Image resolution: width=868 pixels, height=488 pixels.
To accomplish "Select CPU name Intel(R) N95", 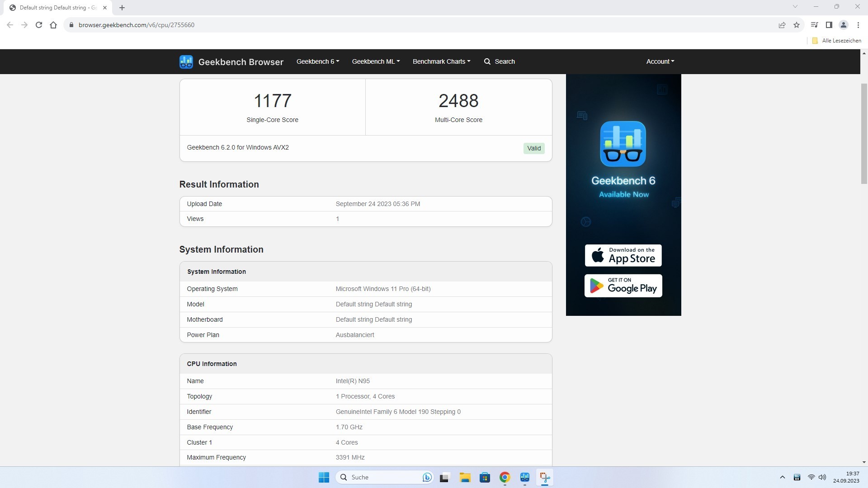I will coord(353,381).
